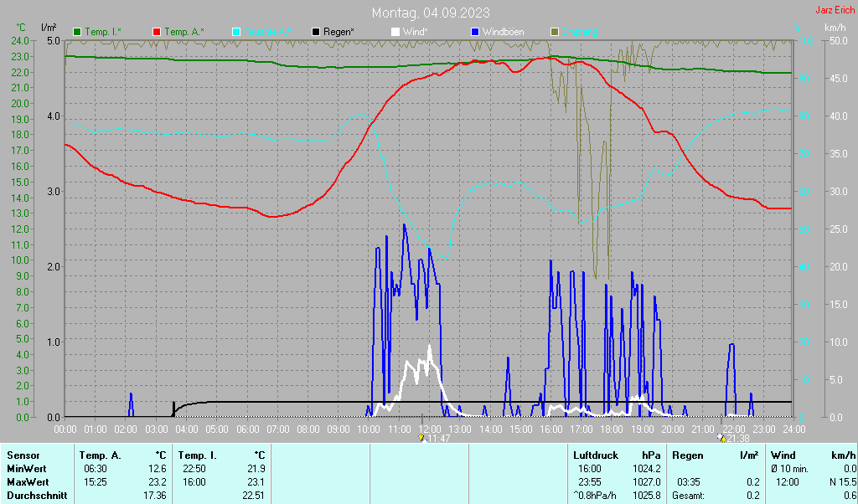This screenshot has height=504, width=858.
Task: Click the '15:25' maximum time cell
Action: (96, 483)
